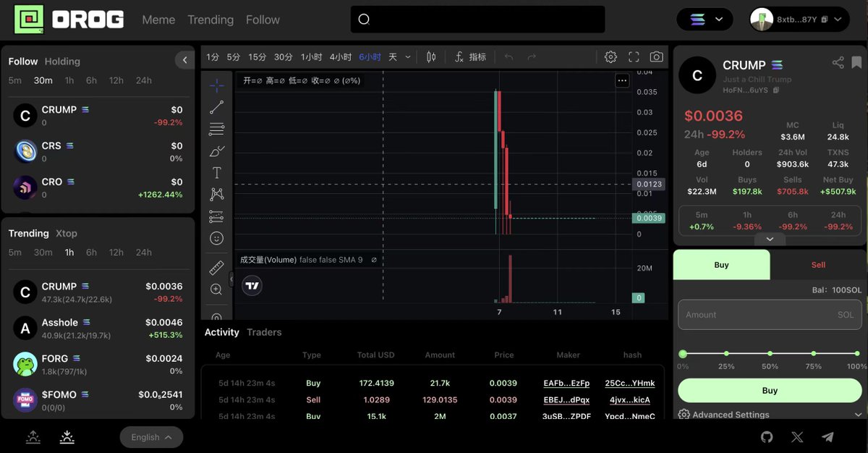Screen dimensions: 868x453
Task: Take a chart snapshot with camera icon
Action: (656, 57)
